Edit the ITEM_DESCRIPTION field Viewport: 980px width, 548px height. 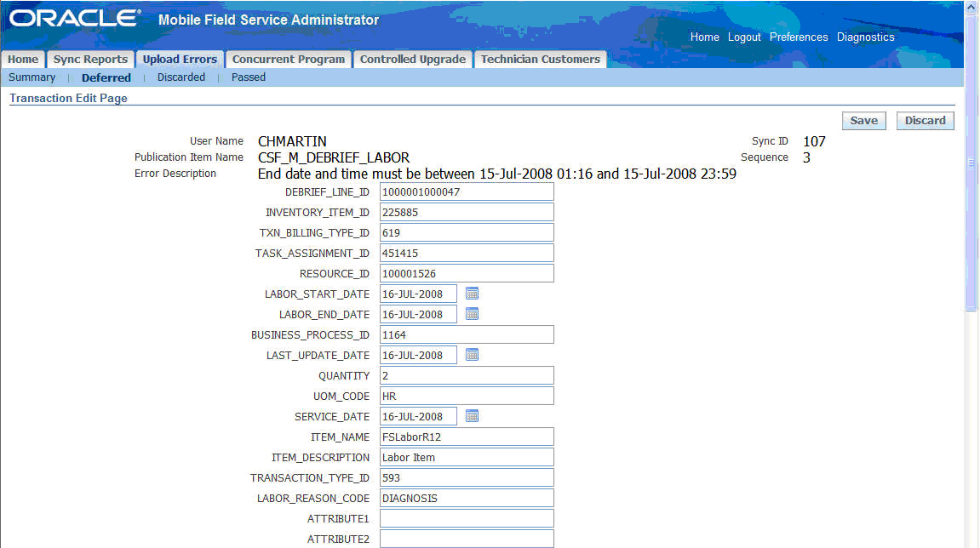467,458
